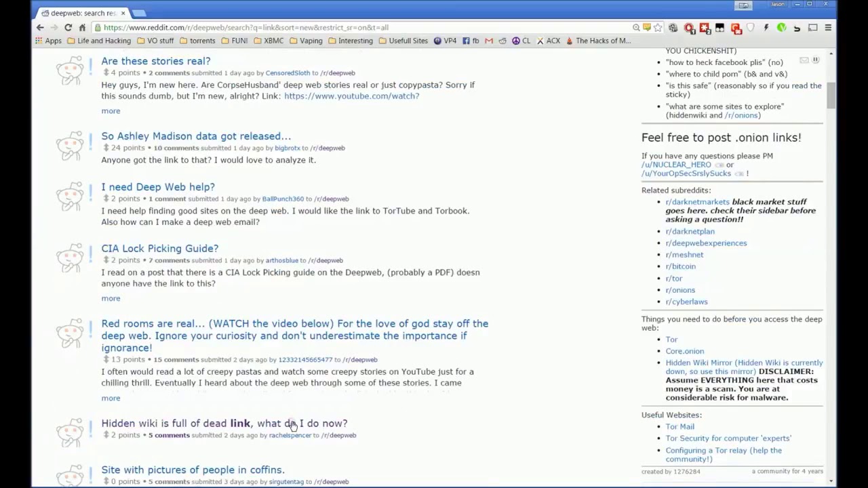Open the Reddit alien bookmark icon
The height and width of the screenshot is (488, 868).
[x=502, y=41]
